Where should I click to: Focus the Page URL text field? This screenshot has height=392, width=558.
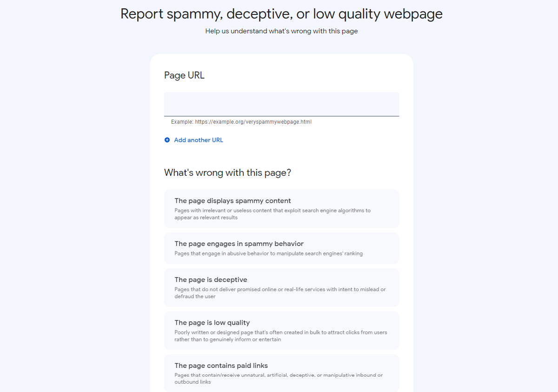(x=281, y=104)
